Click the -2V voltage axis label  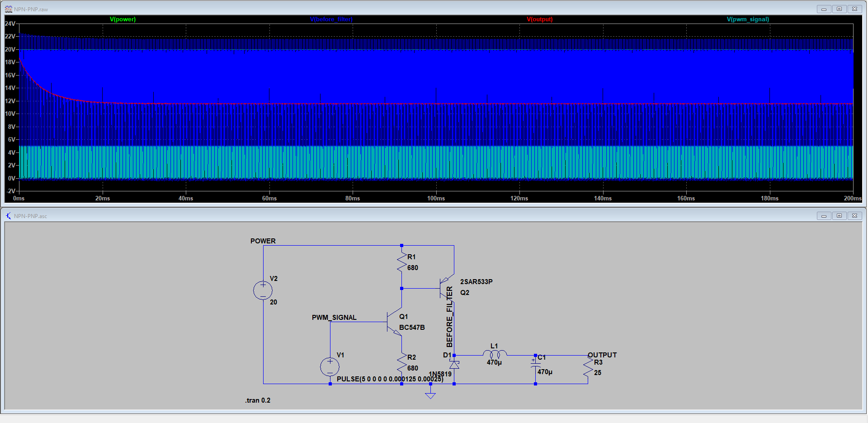click(x=10, y=191)
